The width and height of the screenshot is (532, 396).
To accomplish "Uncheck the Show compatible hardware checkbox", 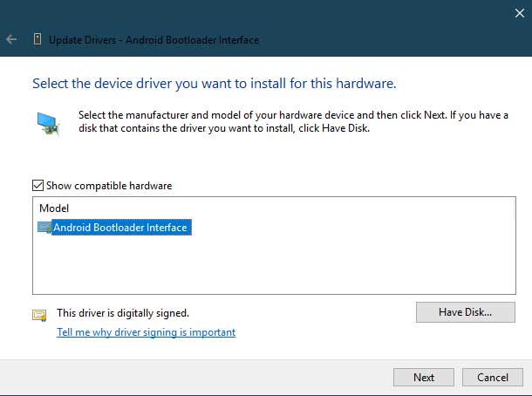I will pos(38,185).
